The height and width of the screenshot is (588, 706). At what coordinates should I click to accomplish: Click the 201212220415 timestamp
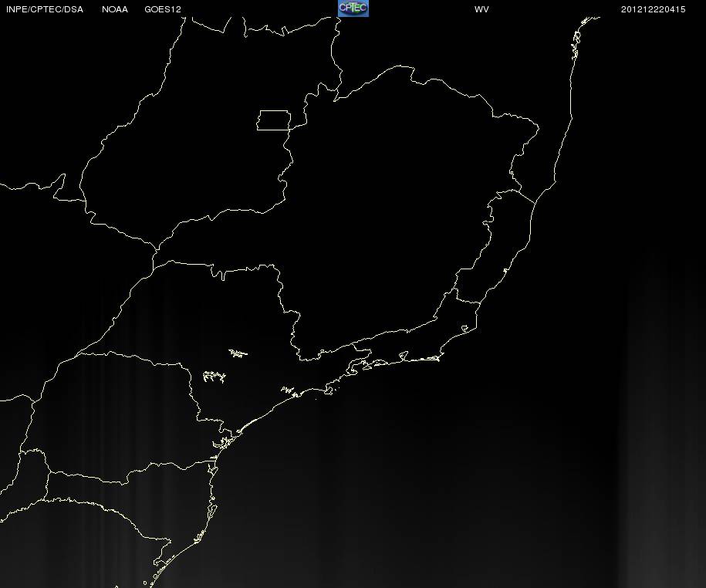point(653,9)
